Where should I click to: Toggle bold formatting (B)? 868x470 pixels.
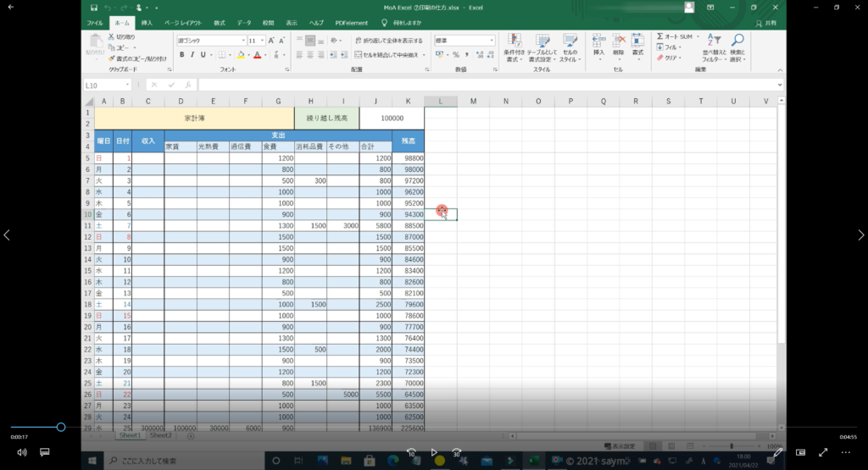(x=181, y=55)
